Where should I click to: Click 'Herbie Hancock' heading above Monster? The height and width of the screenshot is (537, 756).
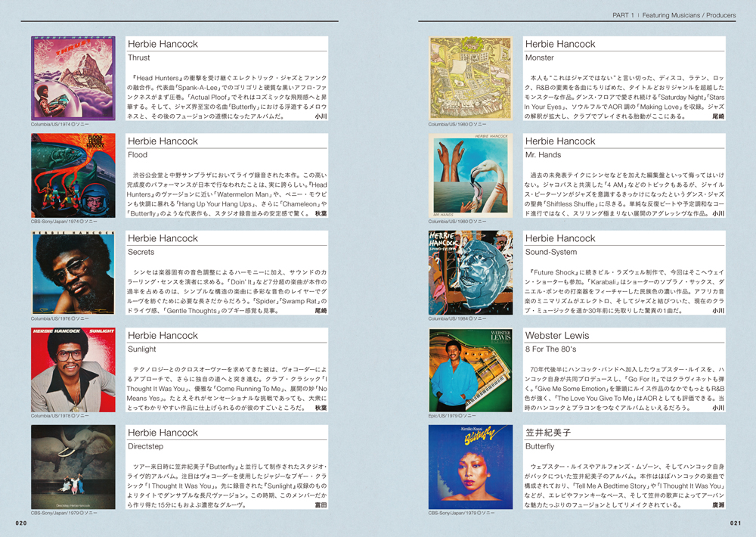(x=560, y=44)
